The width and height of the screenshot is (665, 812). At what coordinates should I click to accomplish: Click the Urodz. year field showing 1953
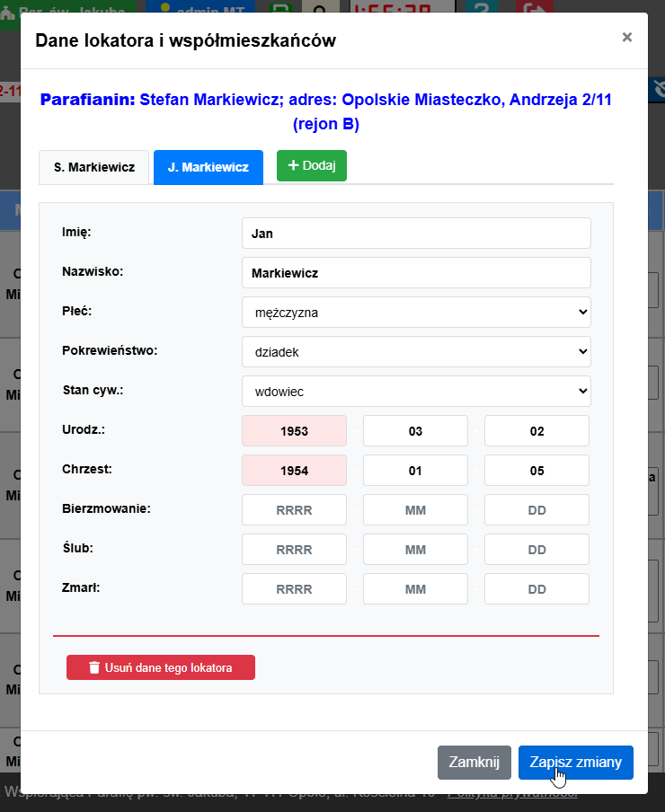[294, 431]
